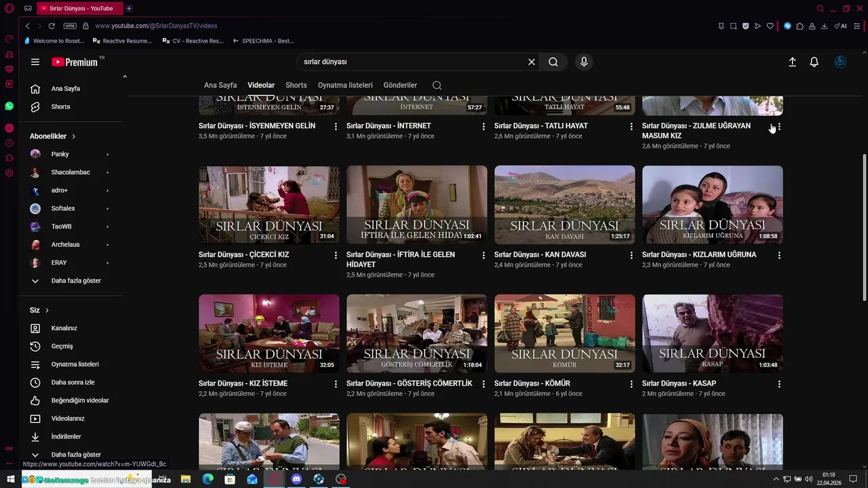Viewport: 868px width, 488px height.
Task: Go back with browser back arrow
Action: click(x=27, y=26)
